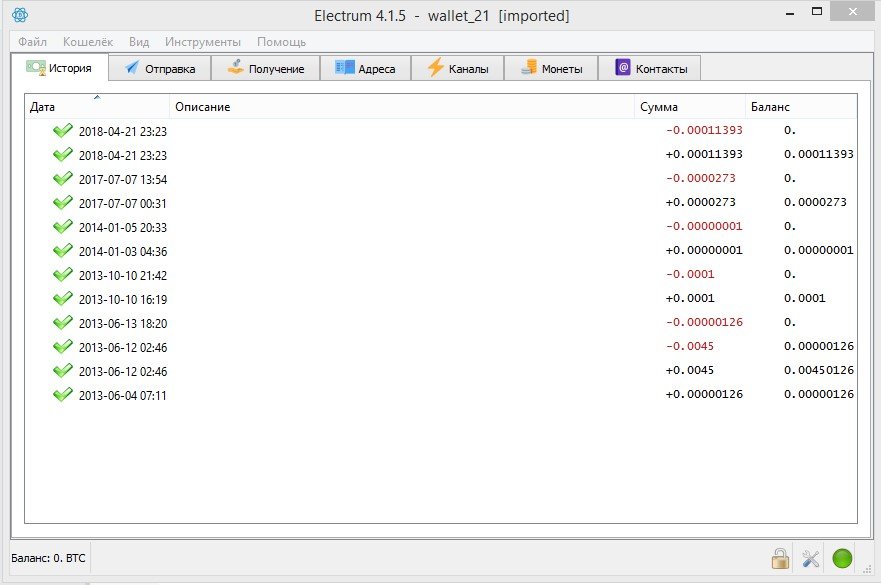Open the Помощь menu
The height and width of the screenshot is (585, 881).
tap(281, 42)
